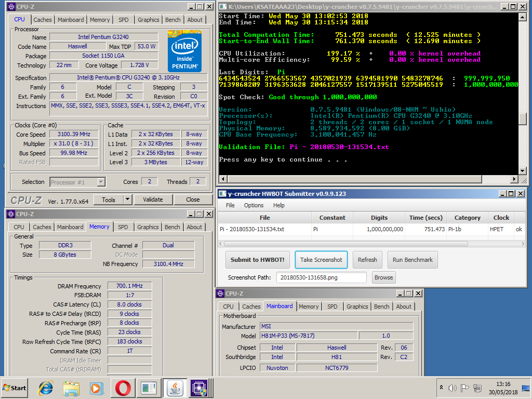Click Submit to HWBOT! button
This screenshot has height=399, width=532.
click(258, 260)
